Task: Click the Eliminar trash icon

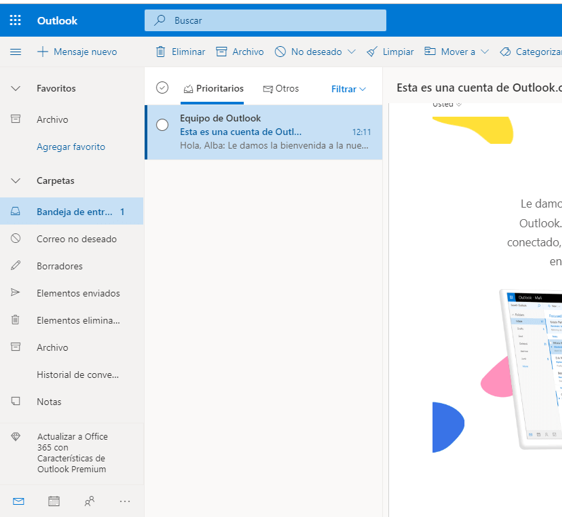Action: click(161, 52)
